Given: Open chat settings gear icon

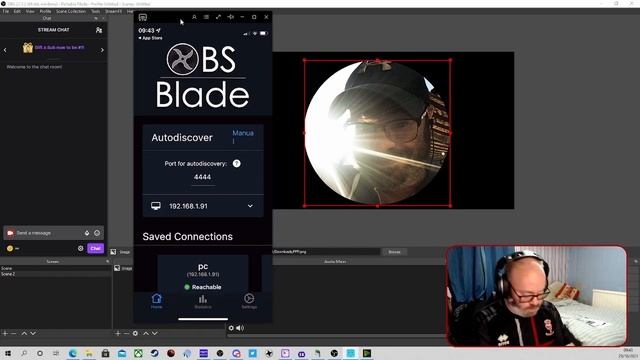Looking at the screenshot, I should click(x=80, y=248).
